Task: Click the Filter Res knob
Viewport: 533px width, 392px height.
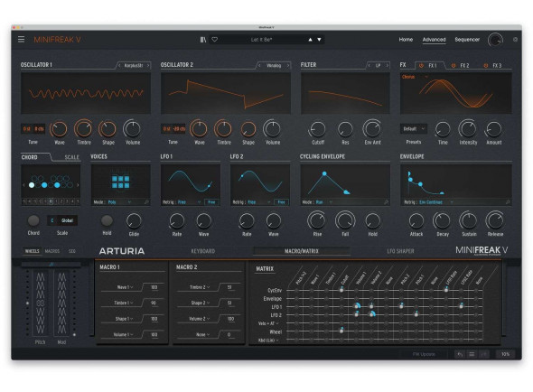Action: click(x=345, y=129)
